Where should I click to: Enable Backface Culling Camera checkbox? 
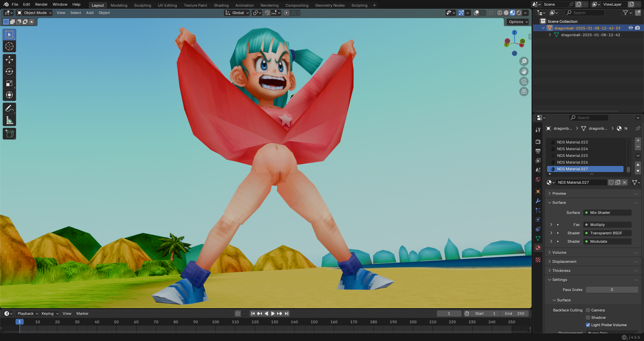pos(588,310)
